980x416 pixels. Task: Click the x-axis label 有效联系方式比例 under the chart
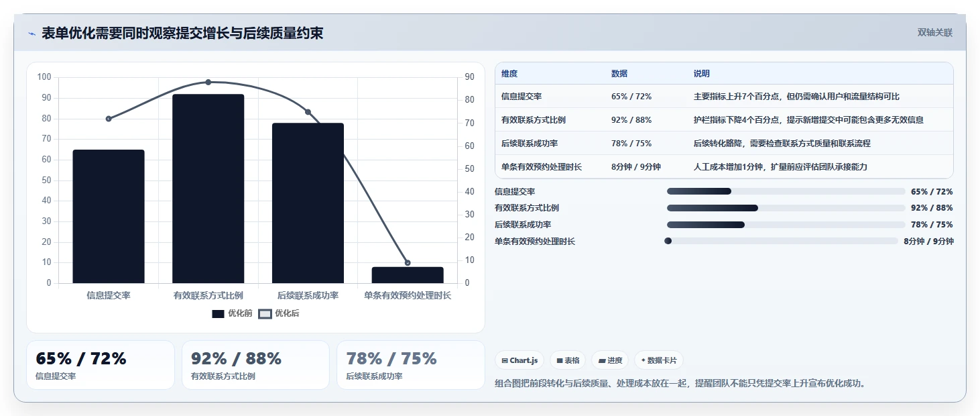(x=208, y=295)
